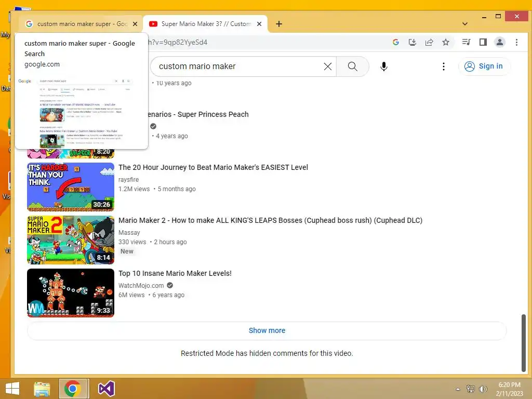Viewport: 532px width, 399px height.
Task: Open a new browser tab
Action: [279, 24]
